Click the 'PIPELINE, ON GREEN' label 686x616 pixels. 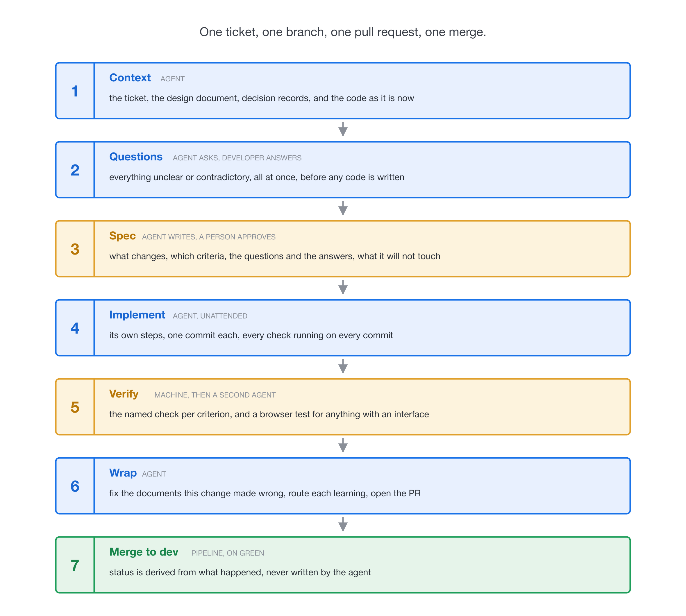click(x=228, y=553)
